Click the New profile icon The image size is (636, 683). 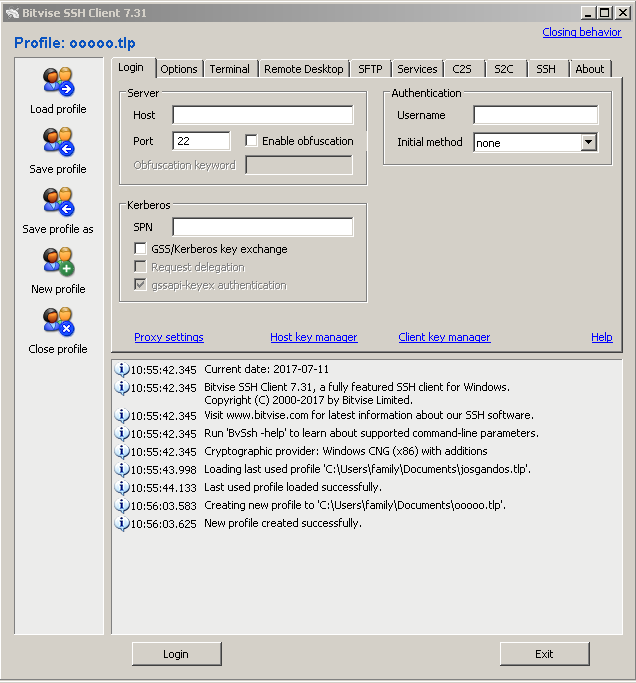click(x=58, y=262)
